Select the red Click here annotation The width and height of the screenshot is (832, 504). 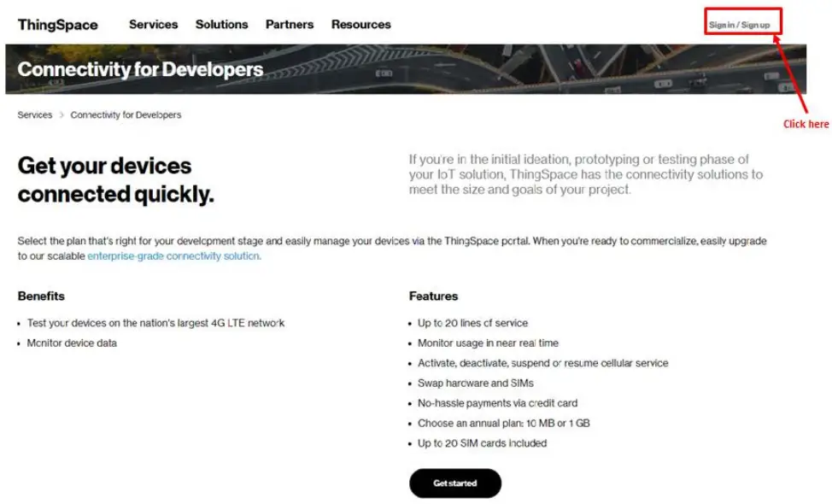click(x=806, y=123)
